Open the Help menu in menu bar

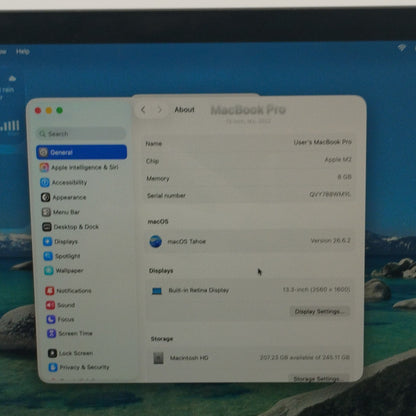23,52
